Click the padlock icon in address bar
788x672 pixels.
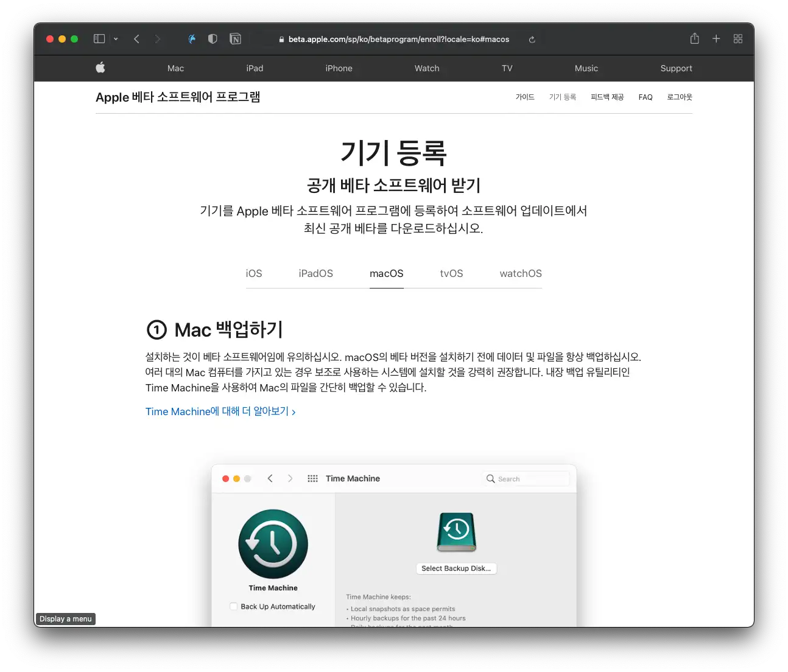[x=281, y=40]
